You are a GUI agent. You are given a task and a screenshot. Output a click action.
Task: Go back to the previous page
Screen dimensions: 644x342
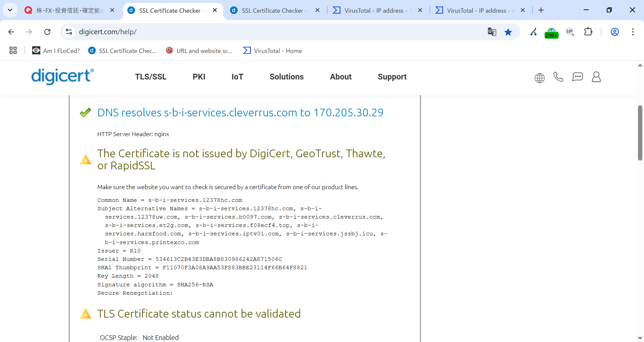pyautogui.click(x=11, y=32)
